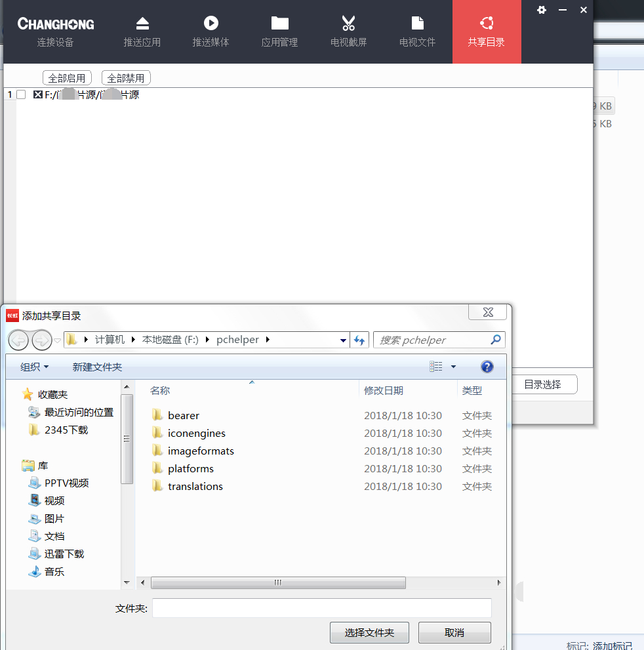The height and width of the screenshot is (650, 644).
Task: Open recent locations arrow beside forward button
Action: point(58,341)
